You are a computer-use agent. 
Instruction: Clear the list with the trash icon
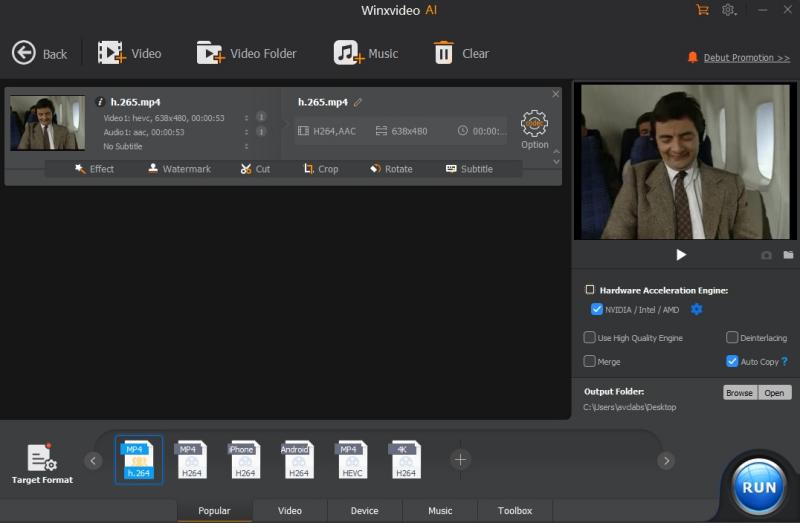[444, 53]
